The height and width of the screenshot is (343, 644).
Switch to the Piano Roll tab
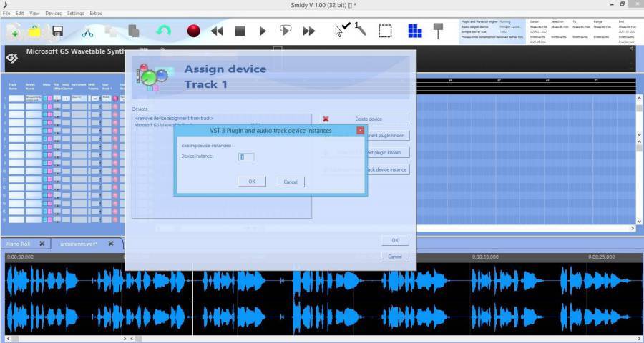19,244
